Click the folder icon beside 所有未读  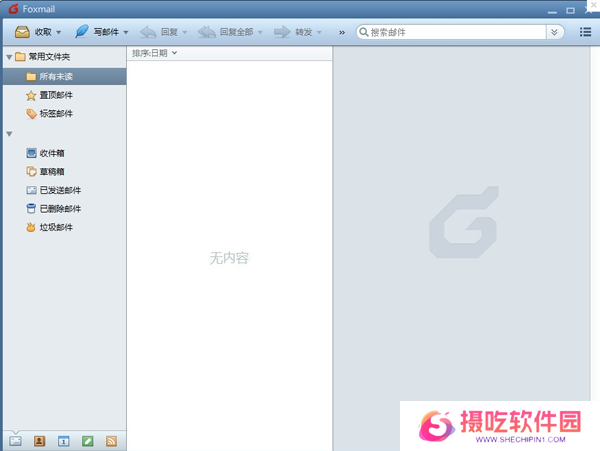[x=31, y=77]
